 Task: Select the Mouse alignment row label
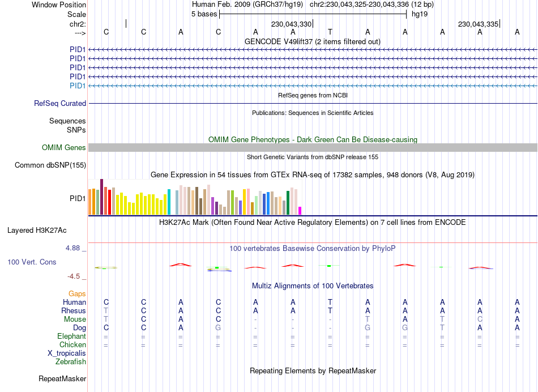(75, 319)
